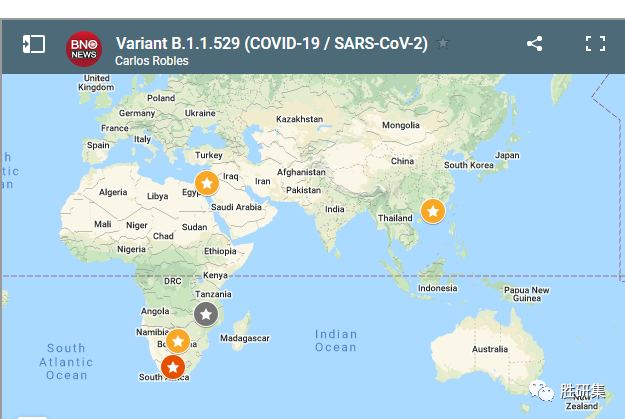The width and height of the screenshot is (625, 419).
Task: Click the Indonesia label on map
Action: coord(437,288)
